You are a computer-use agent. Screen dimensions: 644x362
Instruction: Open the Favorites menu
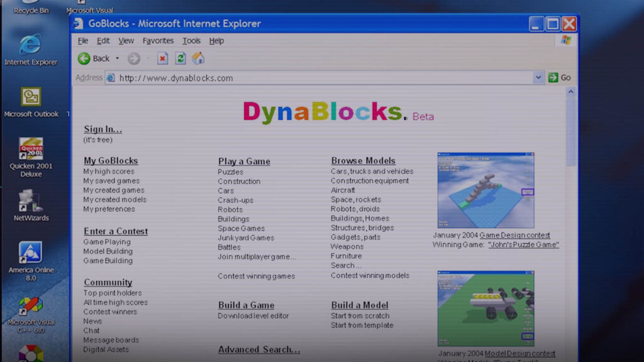tap(158, 41)
